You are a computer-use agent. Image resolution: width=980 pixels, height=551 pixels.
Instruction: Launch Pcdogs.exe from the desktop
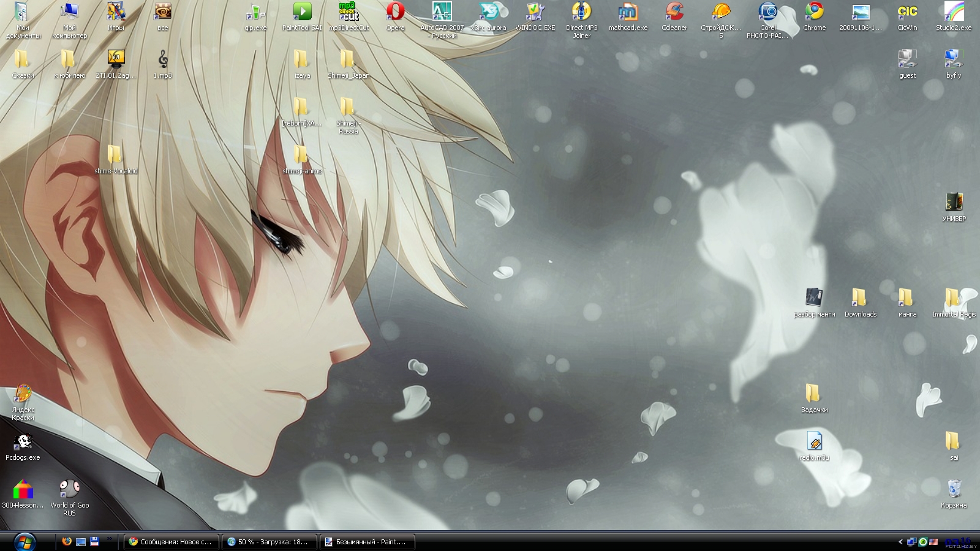[x=23, y=446]
